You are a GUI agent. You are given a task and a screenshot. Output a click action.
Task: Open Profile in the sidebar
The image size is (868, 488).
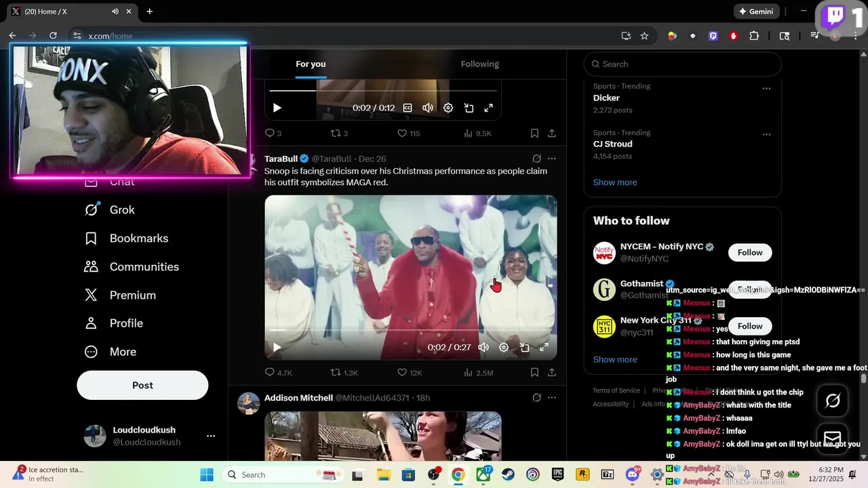pyautogui.click(x=113, y=323)
